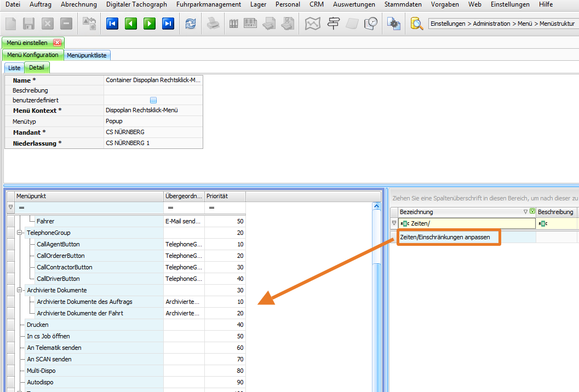Toggle the green filter icon in Bezeichnung header

[532, 211]
